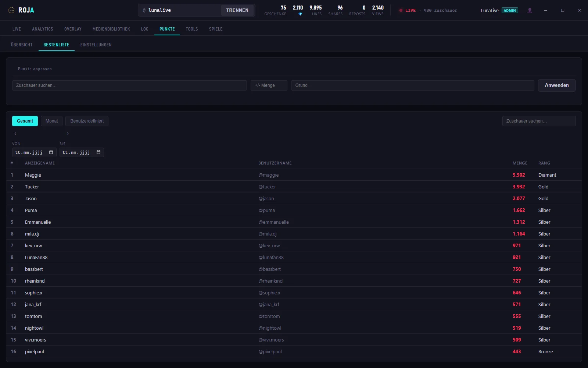Open the ANALYTICS tab

point(43,29)
